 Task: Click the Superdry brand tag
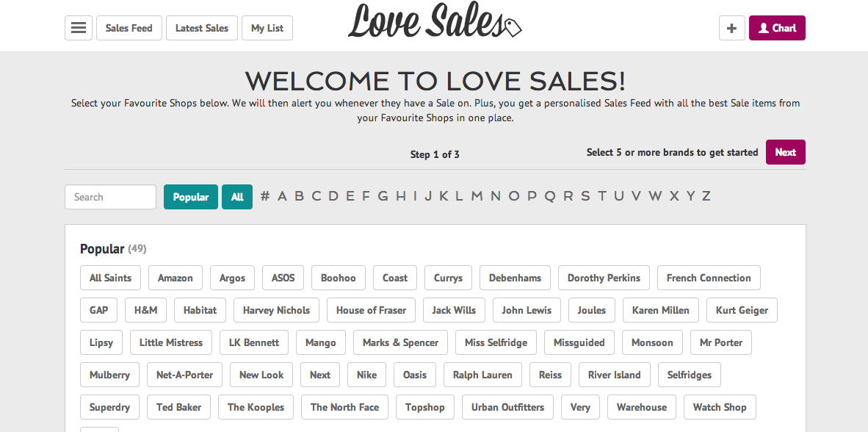(109, 407)
